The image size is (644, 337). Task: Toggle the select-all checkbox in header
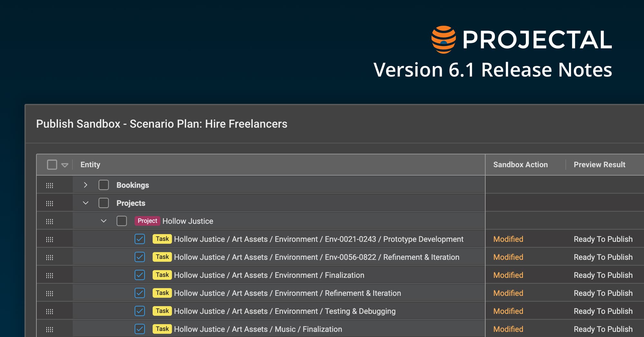pyautogui.click(x=52, y=165)
